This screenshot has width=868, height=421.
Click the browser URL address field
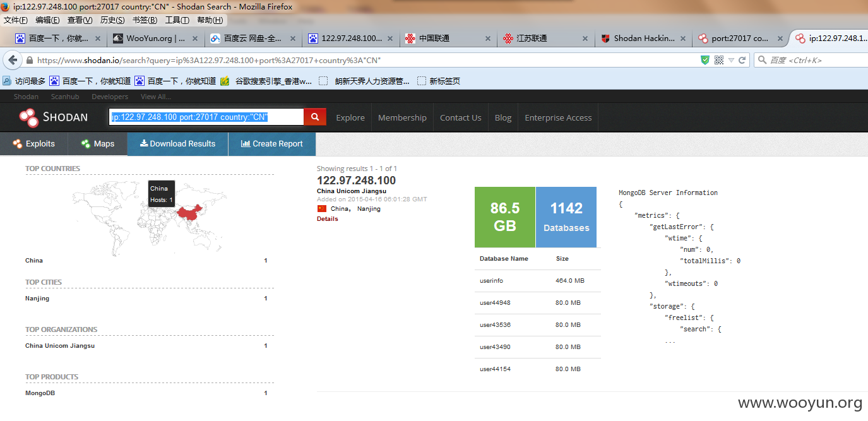point(366,61)
